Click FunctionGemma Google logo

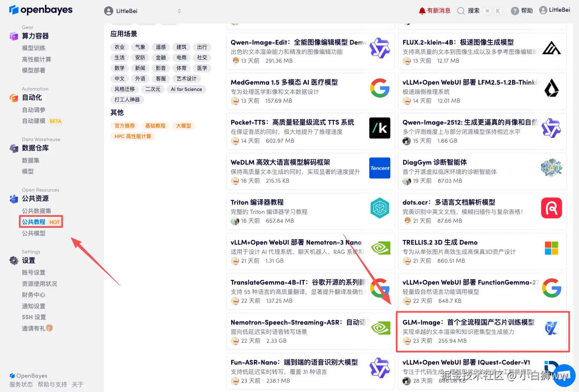(x=552, y=288)
